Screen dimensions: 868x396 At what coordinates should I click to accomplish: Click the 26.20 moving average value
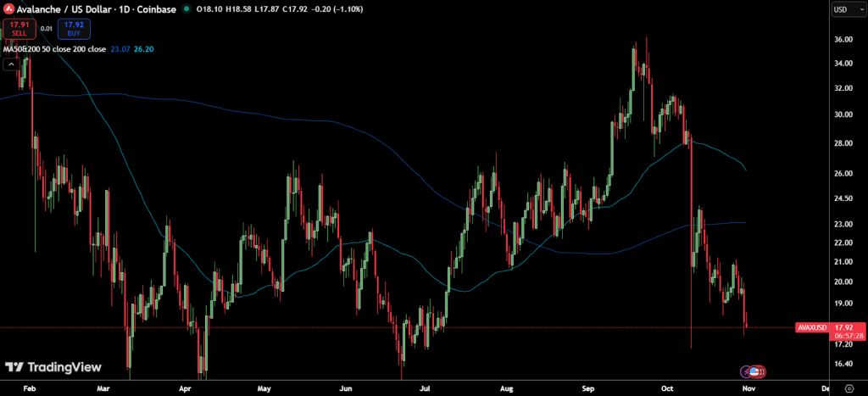143,49
